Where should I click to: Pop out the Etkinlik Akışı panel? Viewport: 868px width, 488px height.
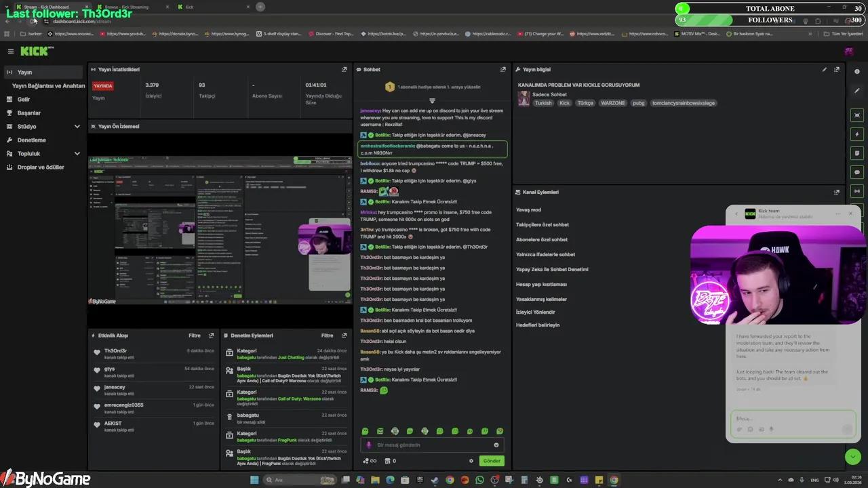pyautogui.click(x=212, y=335)
